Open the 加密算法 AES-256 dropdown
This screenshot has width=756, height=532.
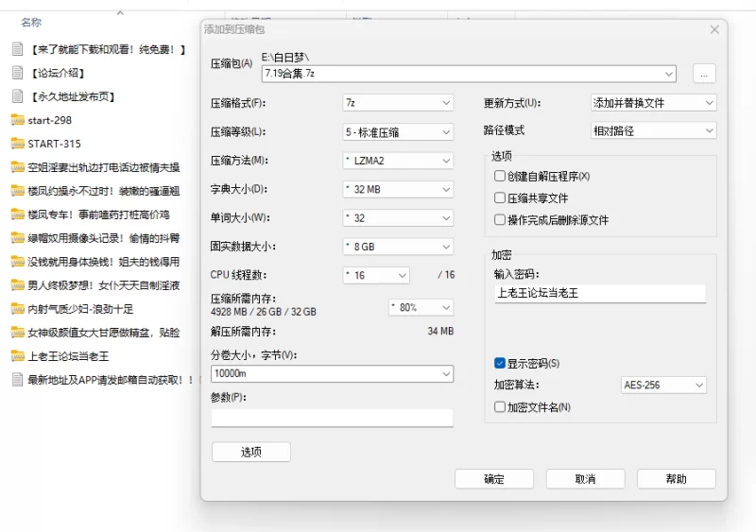pos(663,385)
